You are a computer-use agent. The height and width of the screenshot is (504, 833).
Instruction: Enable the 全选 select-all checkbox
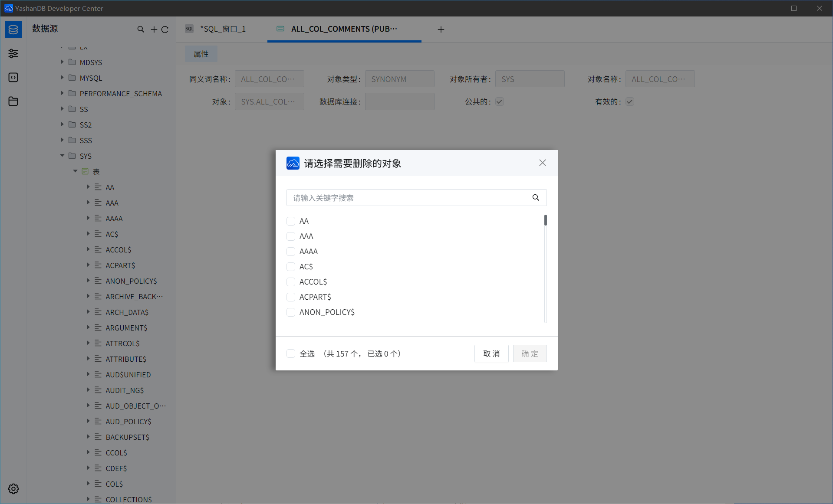click(291, 353)
